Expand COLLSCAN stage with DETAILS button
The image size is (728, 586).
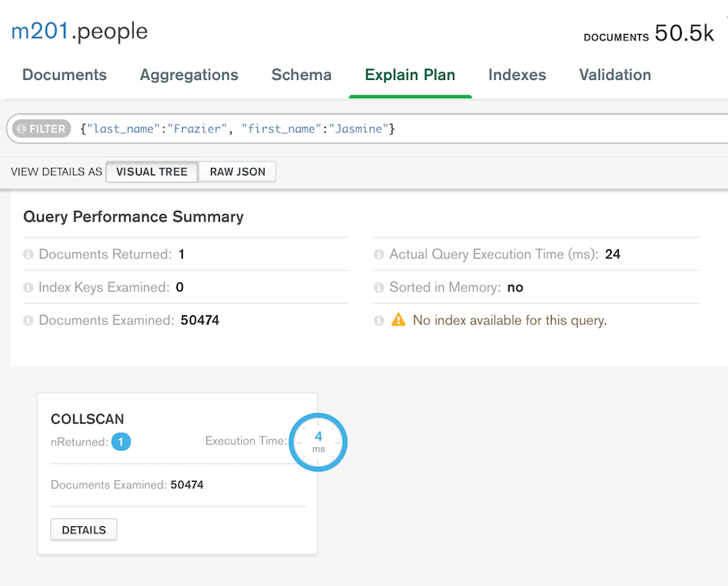83,530
